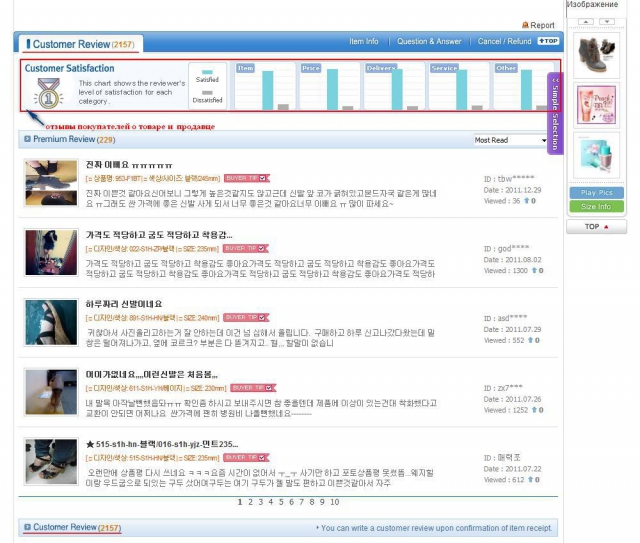640x543 pixels.
Task: Click 'Viewed : 1300' count text
Action: 506,270
